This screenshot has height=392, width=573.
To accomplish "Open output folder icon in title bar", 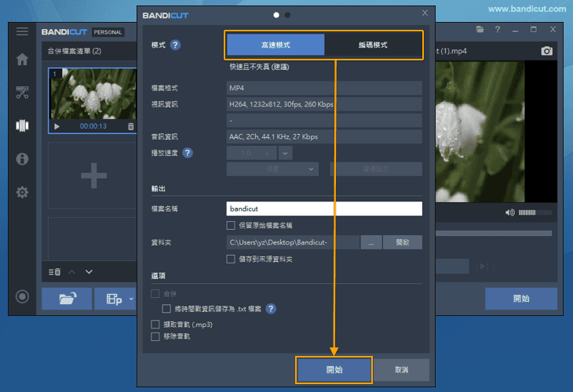I will tap(480, 30).
